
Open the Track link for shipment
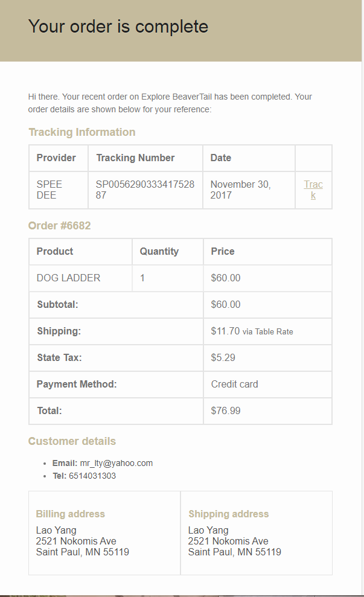[313, 190]
